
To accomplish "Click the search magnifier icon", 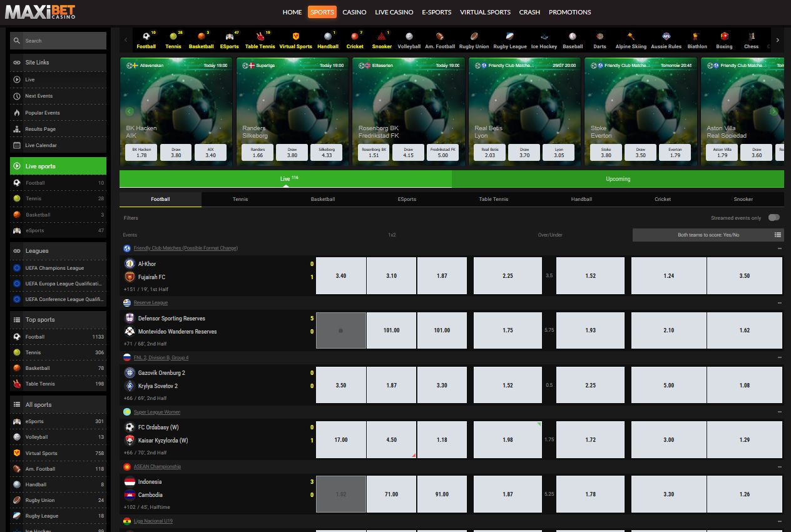I will tap(18, 41).
